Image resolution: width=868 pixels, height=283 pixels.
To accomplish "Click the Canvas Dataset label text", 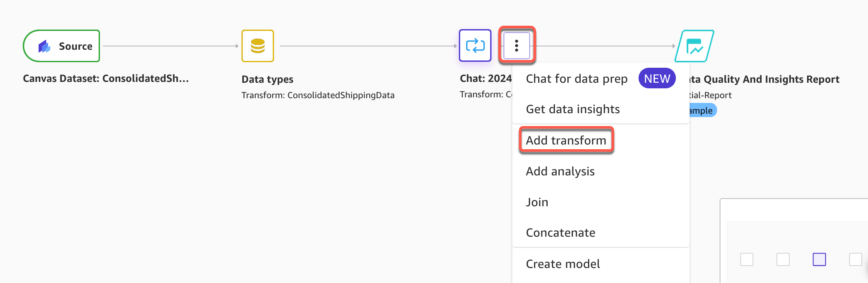I will coord(105,78).
